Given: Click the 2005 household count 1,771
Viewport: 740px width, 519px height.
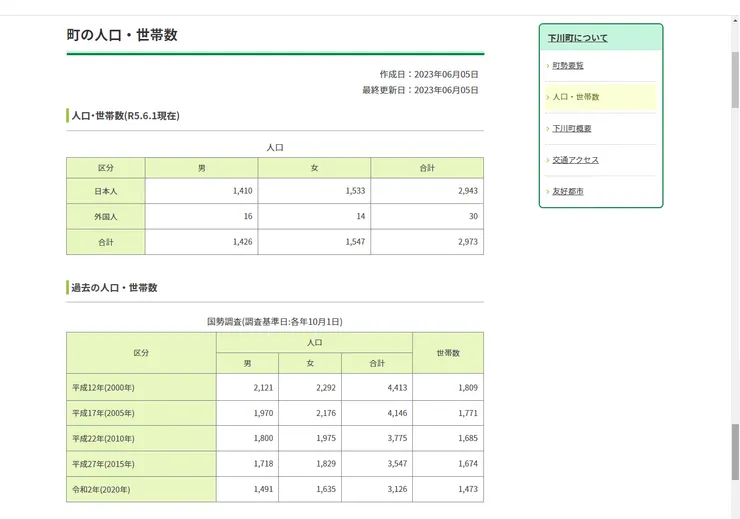Looking at the screenshot, I should (468, 413).
